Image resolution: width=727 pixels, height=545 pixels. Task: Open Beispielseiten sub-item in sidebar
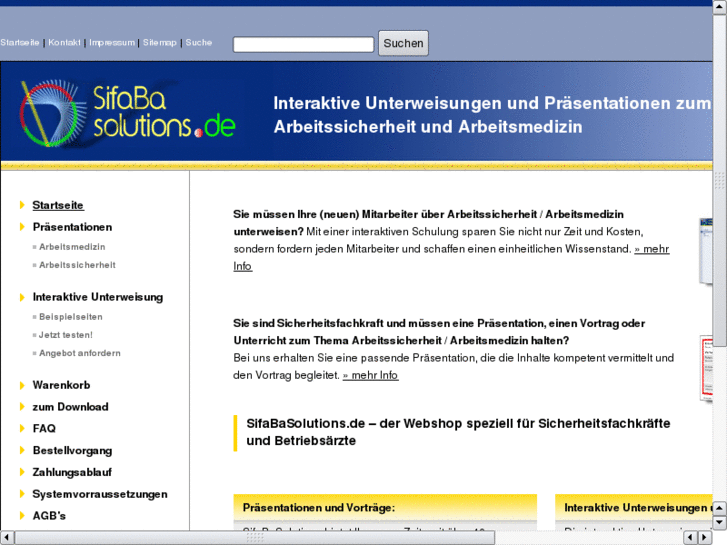click(70, 317)
